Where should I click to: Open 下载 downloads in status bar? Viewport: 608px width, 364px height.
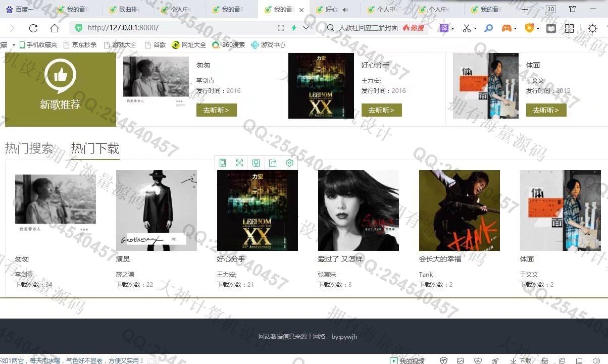(x=521, y=360)
